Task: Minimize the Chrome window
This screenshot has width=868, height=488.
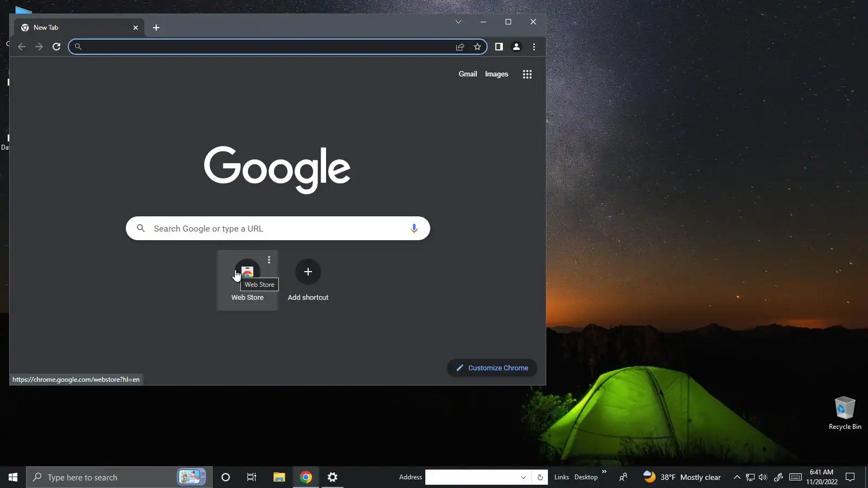Action: pos(483,22)
